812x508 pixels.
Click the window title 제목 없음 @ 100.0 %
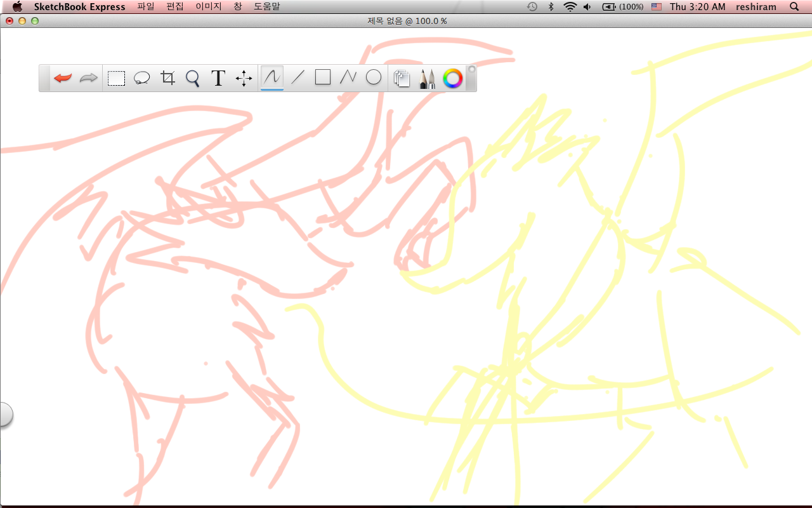click(407, 21)
